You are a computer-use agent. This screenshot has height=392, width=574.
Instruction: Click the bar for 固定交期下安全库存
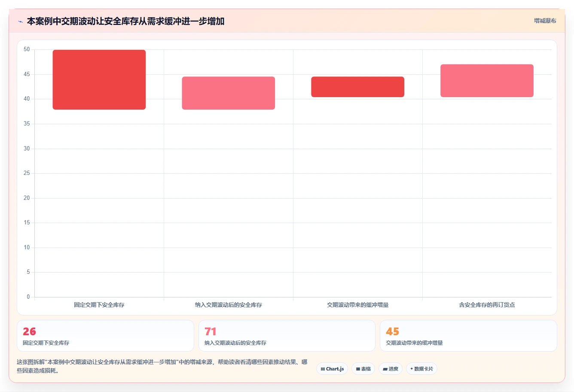[99, 80]
